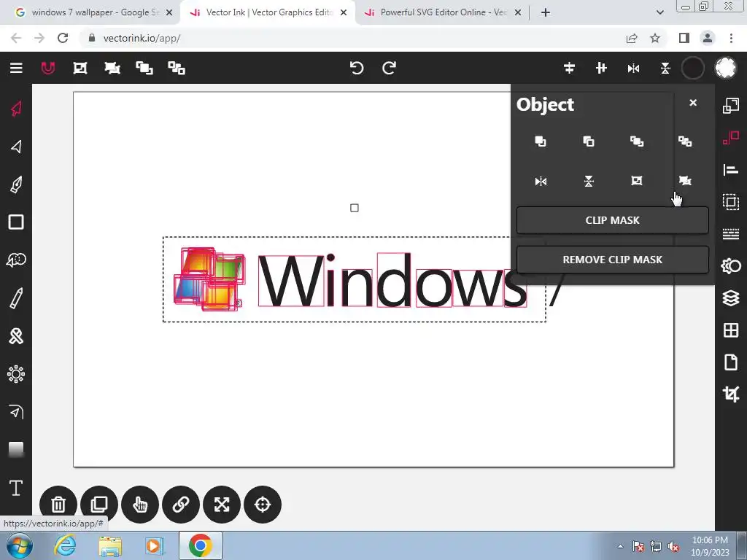Switch to Powerful SVG Editor Online tab

tap(441, 12)
